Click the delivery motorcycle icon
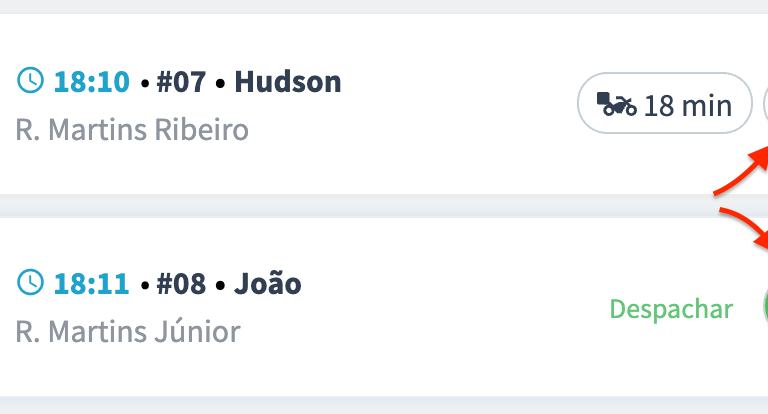The image size is (768, 414). tap(617, 104)
